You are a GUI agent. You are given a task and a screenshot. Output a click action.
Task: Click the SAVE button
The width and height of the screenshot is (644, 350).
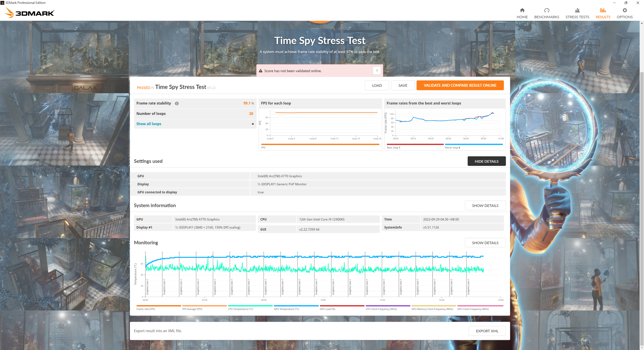403,85
